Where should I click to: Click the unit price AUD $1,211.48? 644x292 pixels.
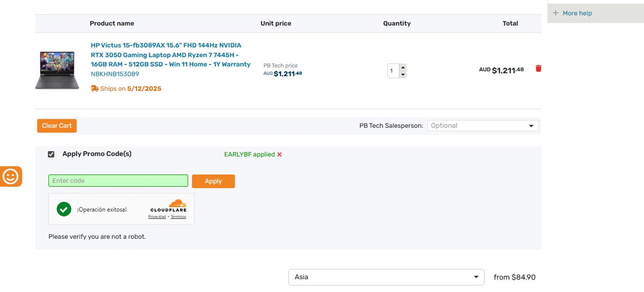(283, 73)
